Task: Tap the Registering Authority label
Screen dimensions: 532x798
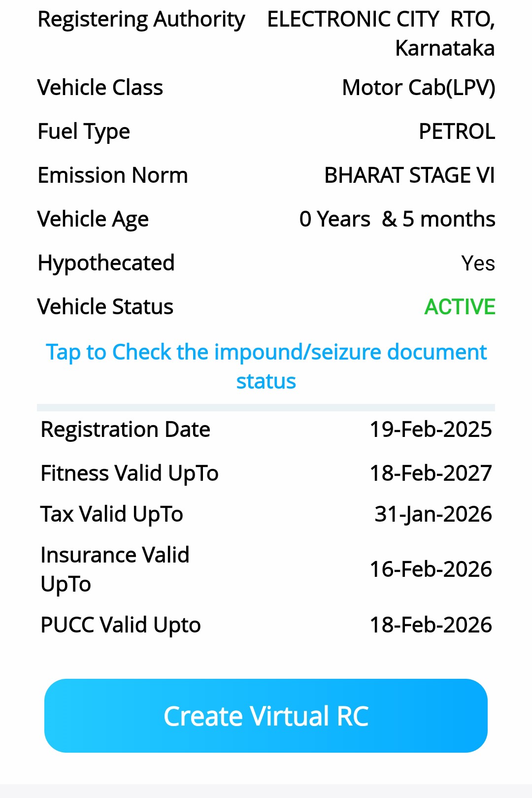Action: point(141,20)
